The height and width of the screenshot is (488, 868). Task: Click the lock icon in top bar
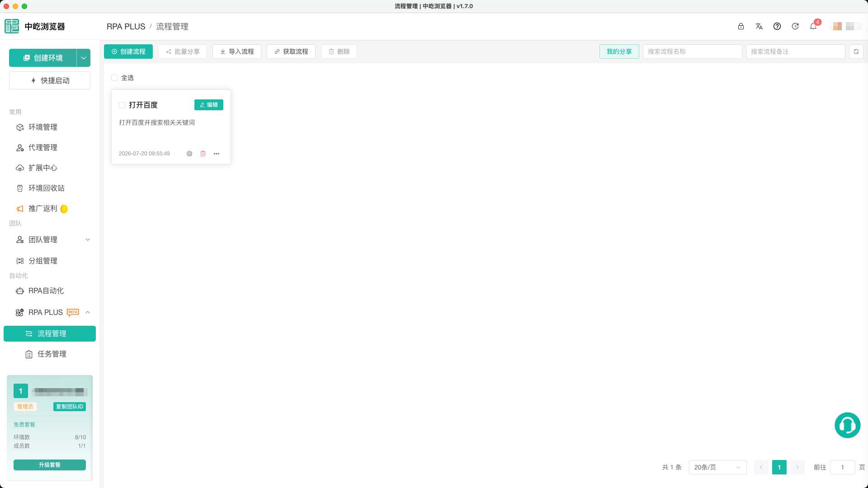coord(741,27)
